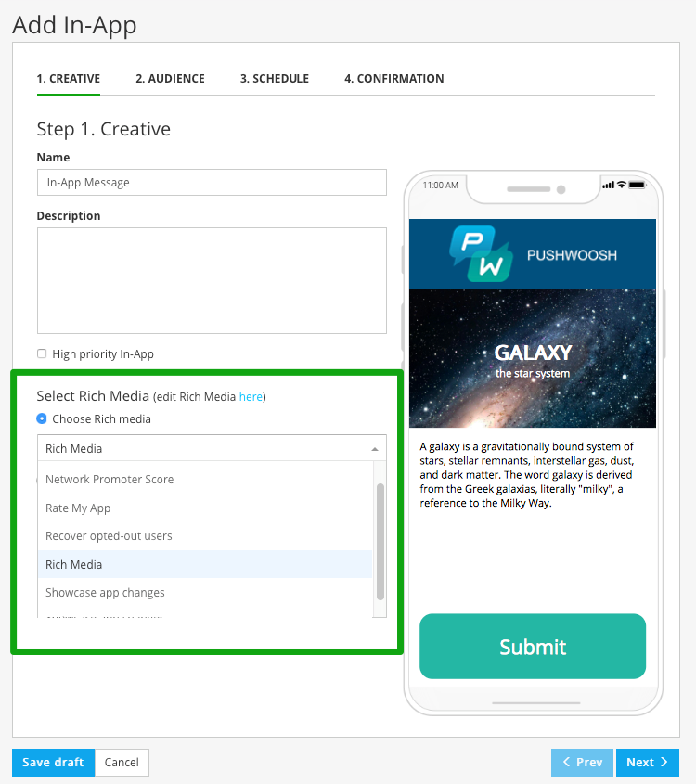Viewport: 696px width, 784px height.
Task: Select the Choose Rich media radio button
Action: click(x=42, y=418)
